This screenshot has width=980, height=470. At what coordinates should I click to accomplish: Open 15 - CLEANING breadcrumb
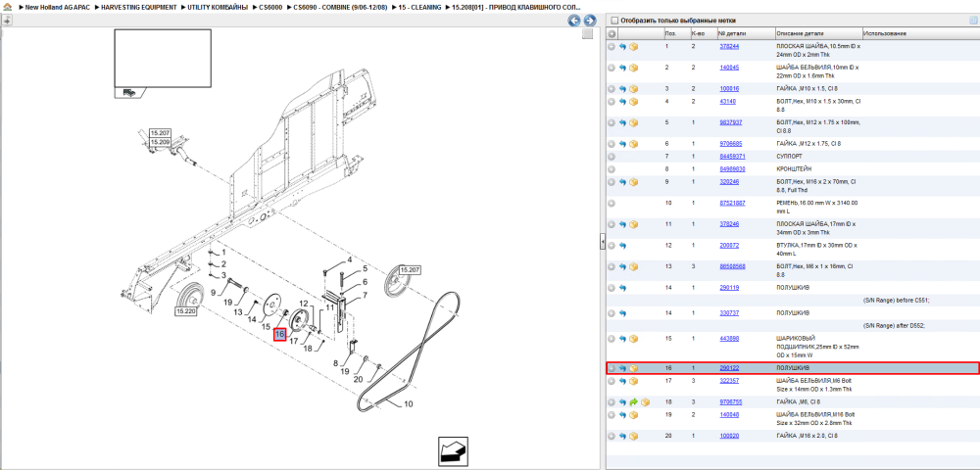(419, 7)
